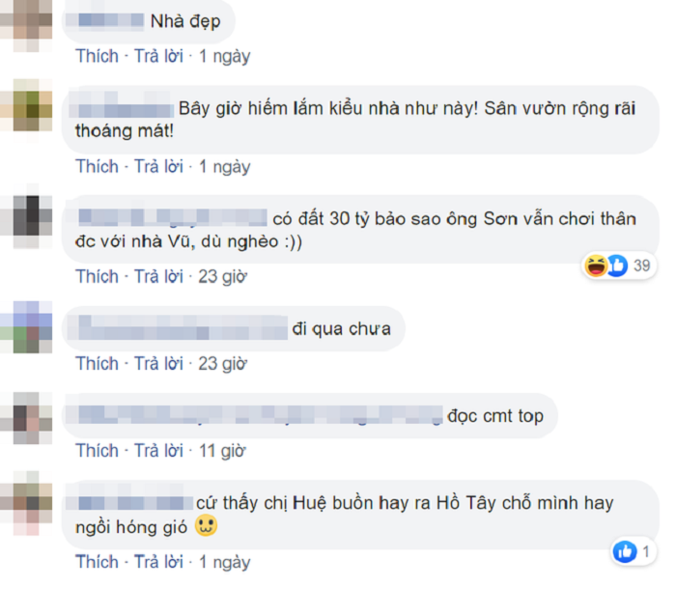The width and height of the screenshot is (676, 616).
Task: Click the thumbs-up icon on the Hồ Tây comment
Action: pos(625,551)
